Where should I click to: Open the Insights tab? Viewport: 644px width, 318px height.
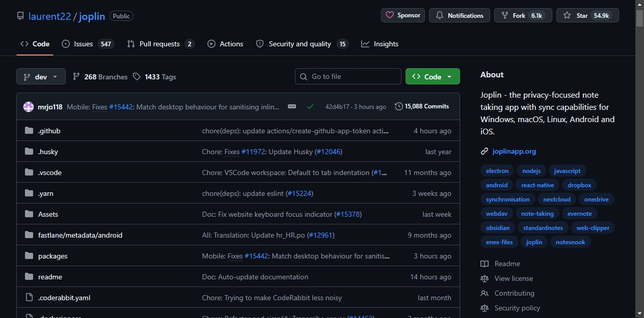coord(380,44)
